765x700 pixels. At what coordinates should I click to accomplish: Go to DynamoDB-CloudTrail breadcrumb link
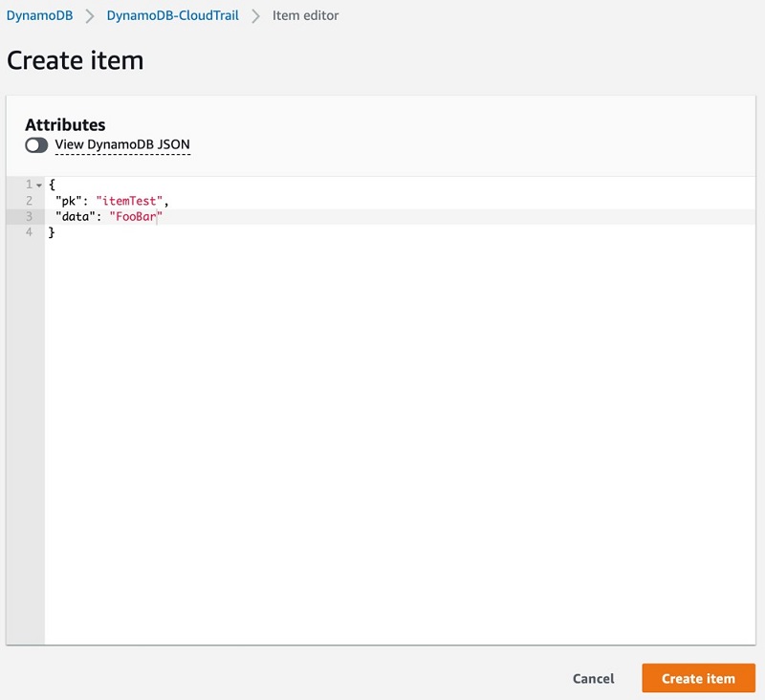(x=173, y=15)
